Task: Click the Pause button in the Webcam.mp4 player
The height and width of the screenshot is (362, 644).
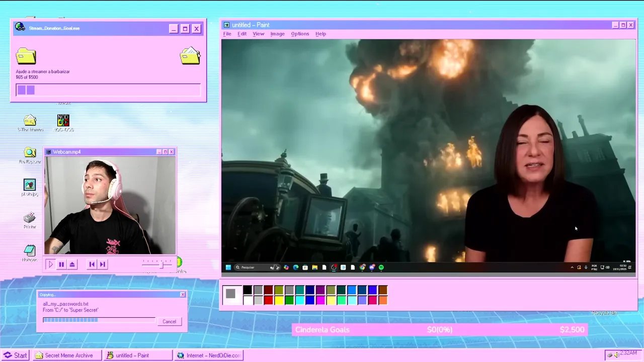Action: pos(61,264)
